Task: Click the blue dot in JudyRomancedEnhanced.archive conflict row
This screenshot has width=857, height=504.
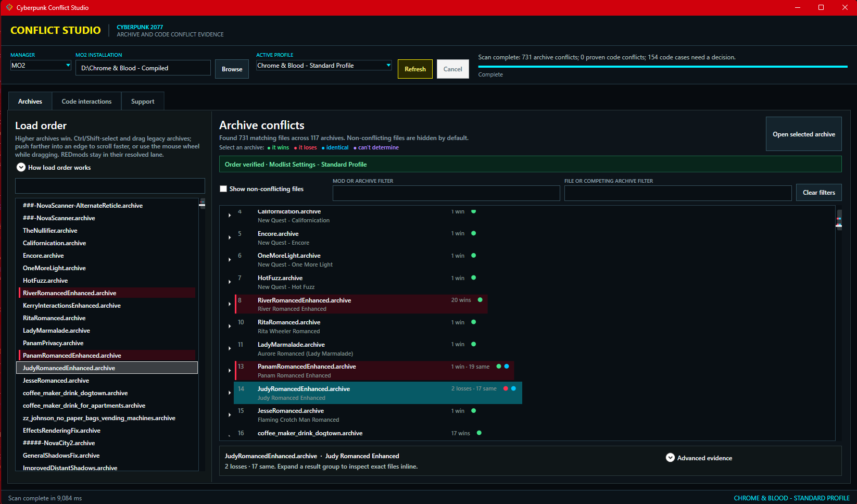Action: click(513, 388)
